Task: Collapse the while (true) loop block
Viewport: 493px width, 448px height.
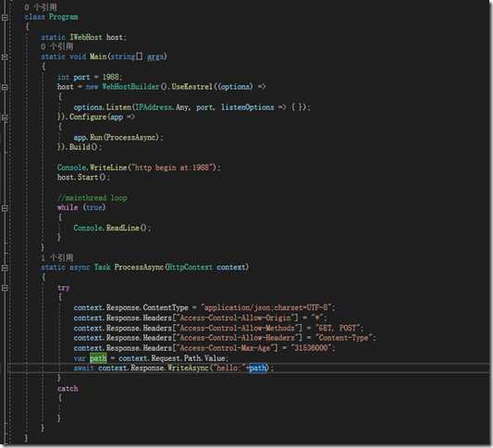Action: click(5, 208)
